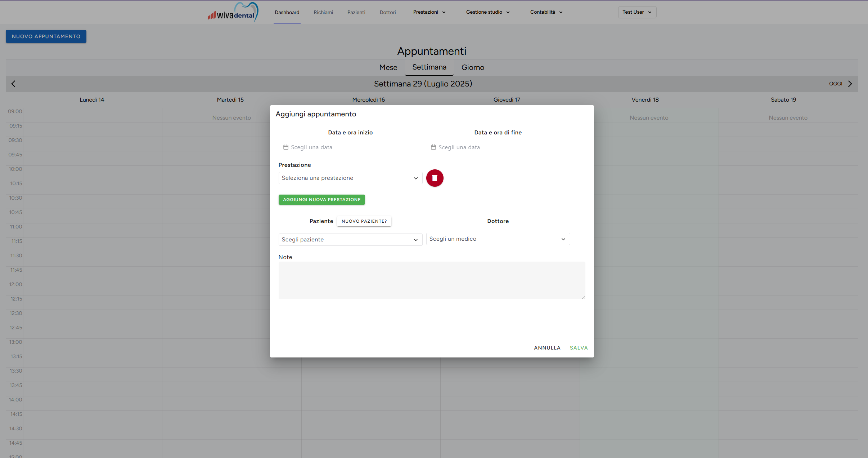This screenshot has height=458, width=868.
Task: Open the Test User account menu
Action: pos(637,12)
